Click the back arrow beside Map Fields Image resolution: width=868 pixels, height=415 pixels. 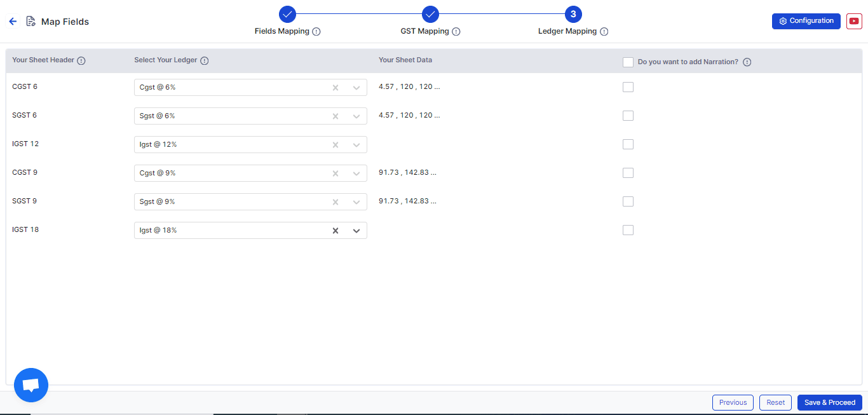(13, 22)
